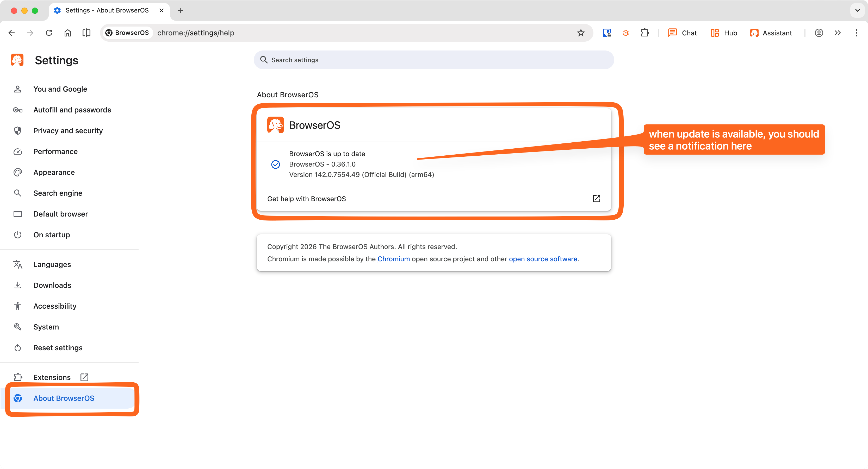Toggle the split view side panel icon
The image size is (868, 469).
(86, 33)
